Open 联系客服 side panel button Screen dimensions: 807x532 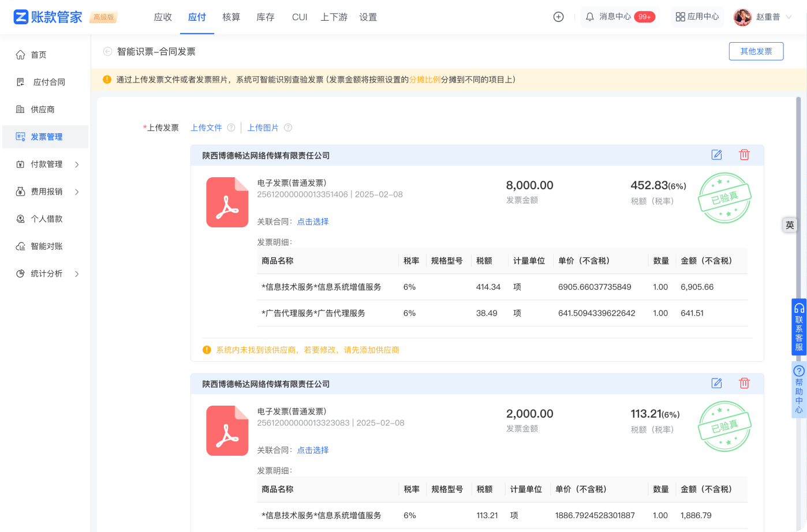click(x=799, y=327)
